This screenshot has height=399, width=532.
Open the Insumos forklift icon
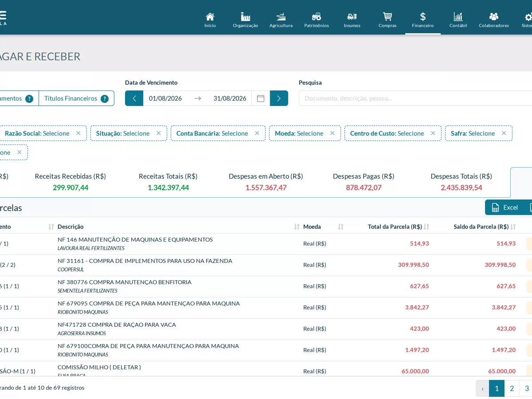[x=352, y=17]
